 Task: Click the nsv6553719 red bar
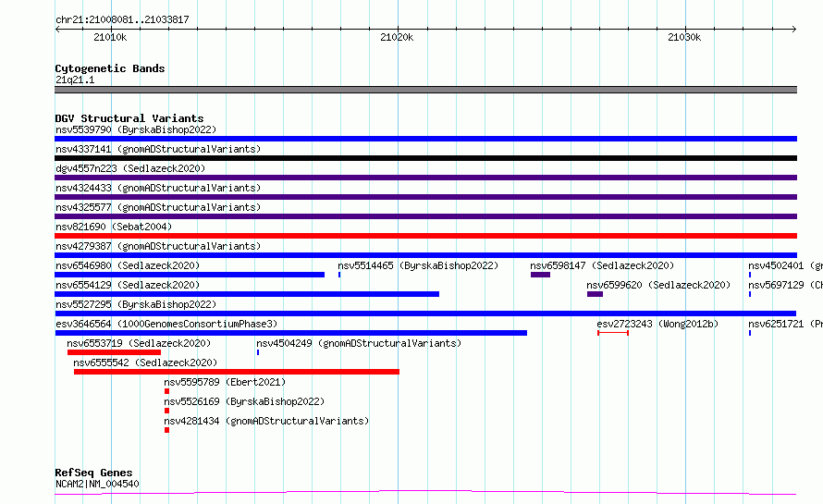(114, 352)
